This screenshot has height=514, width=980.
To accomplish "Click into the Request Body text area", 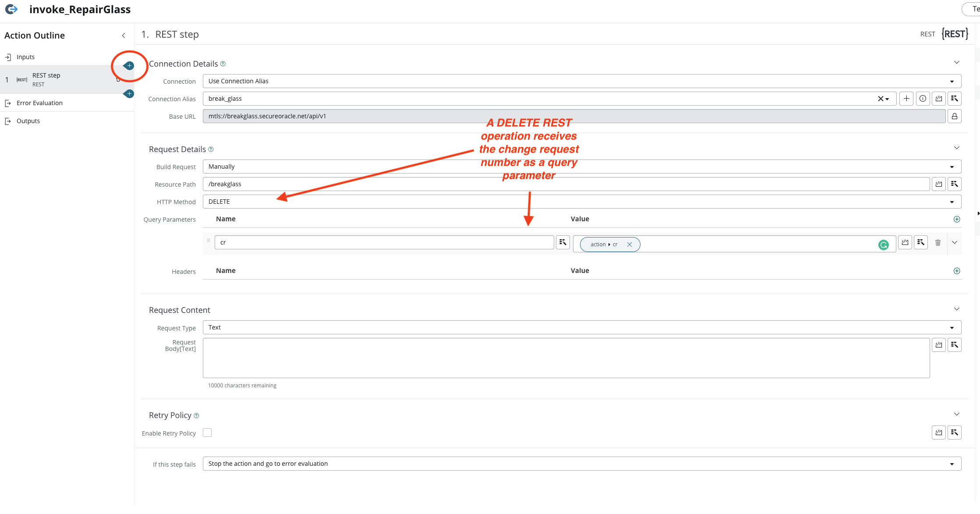I will click(566, 358).
